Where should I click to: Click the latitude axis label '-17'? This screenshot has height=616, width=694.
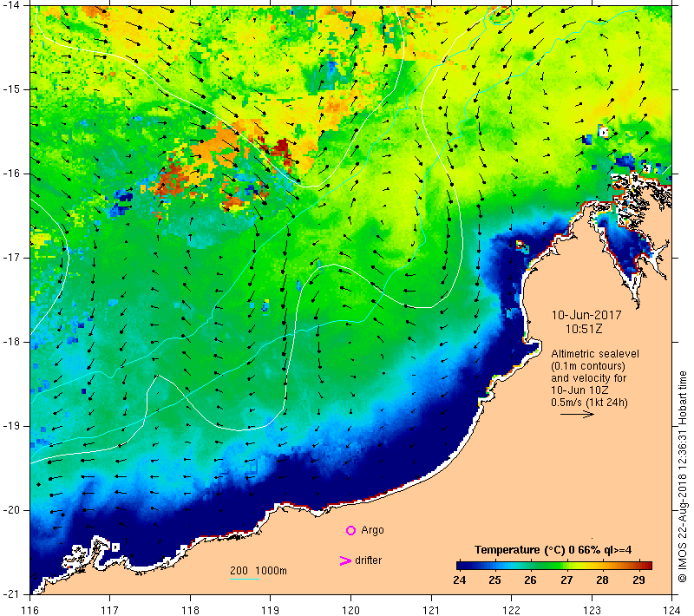[10, 258]
